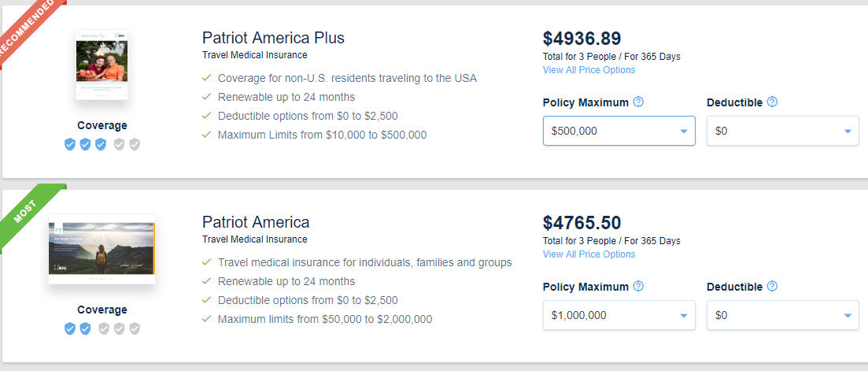This screenshot has height=371, width=868.
Task: Open Patriot America $0 Deductible dropdown
Action: [783, 315]
